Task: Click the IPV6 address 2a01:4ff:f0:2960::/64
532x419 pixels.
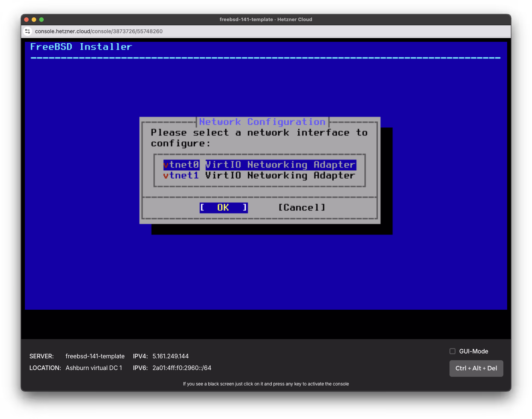Action: (x=182, y=368)
